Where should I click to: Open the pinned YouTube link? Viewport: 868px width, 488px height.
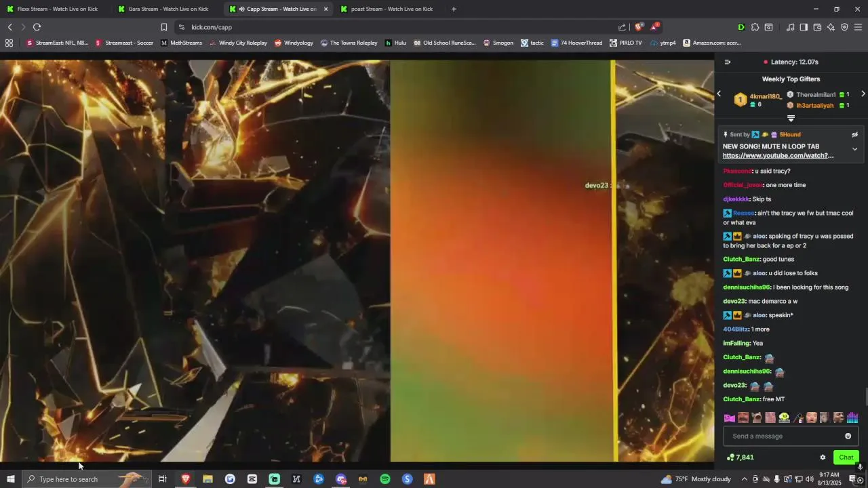coord(778,155)
